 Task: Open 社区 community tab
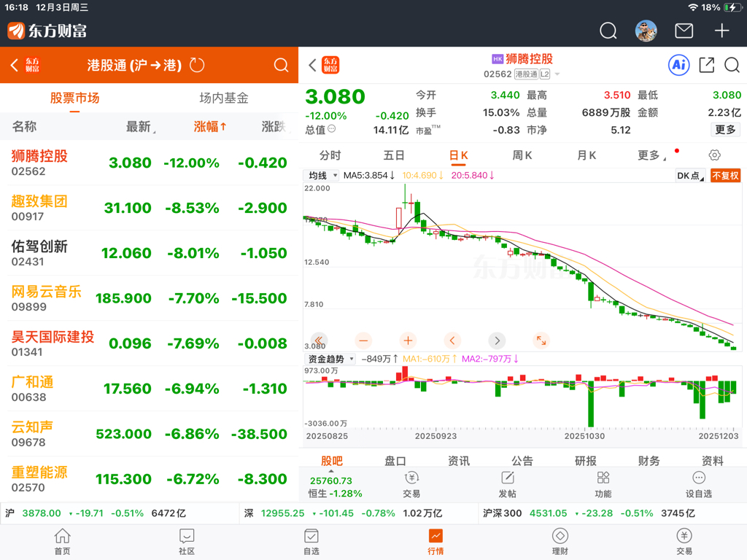[x=187, y=542]
